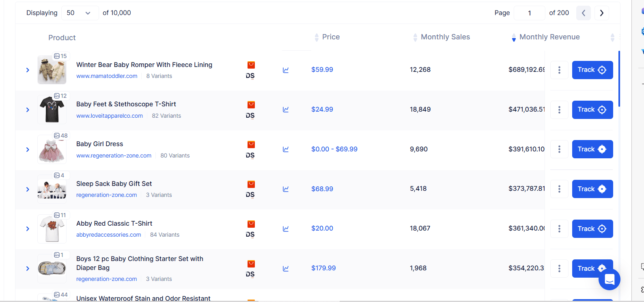644x302 pixels.
Task: Track the Winter Bear Baby Romper product
Action: pyautogui.click(x=592, y=70)
